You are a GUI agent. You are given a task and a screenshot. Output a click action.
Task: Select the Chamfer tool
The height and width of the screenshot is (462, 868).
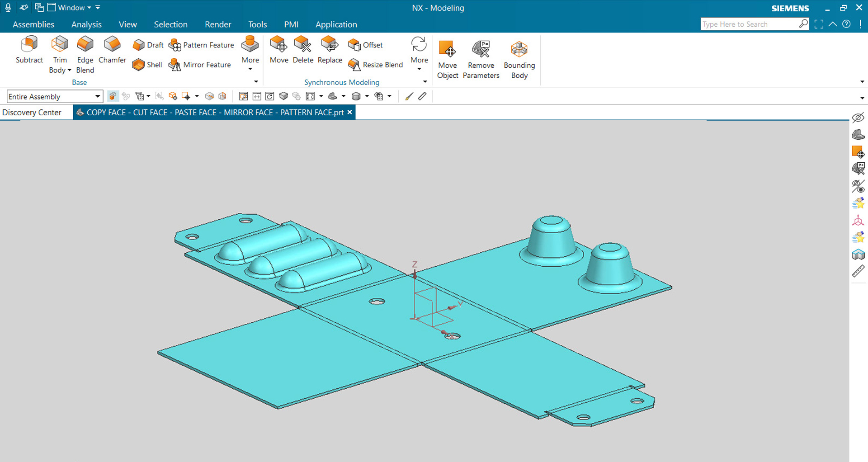tap(112, 52)
